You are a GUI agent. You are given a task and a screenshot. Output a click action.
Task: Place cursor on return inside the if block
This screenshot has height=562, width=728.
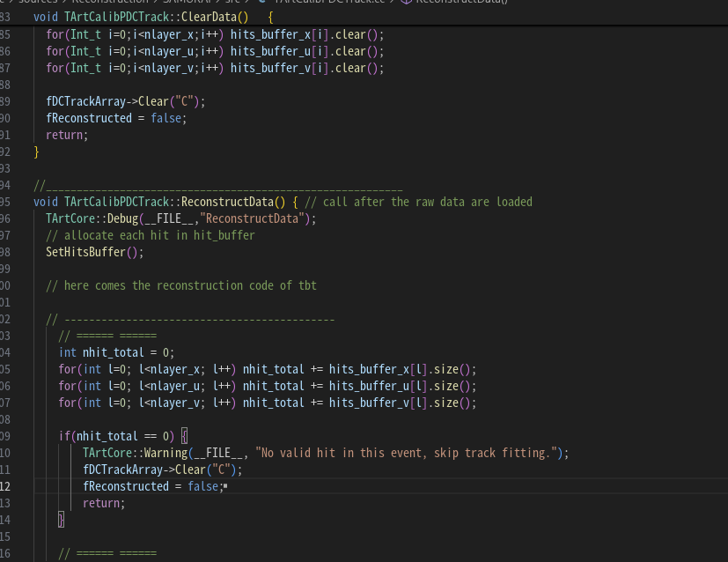coord(104,503)
